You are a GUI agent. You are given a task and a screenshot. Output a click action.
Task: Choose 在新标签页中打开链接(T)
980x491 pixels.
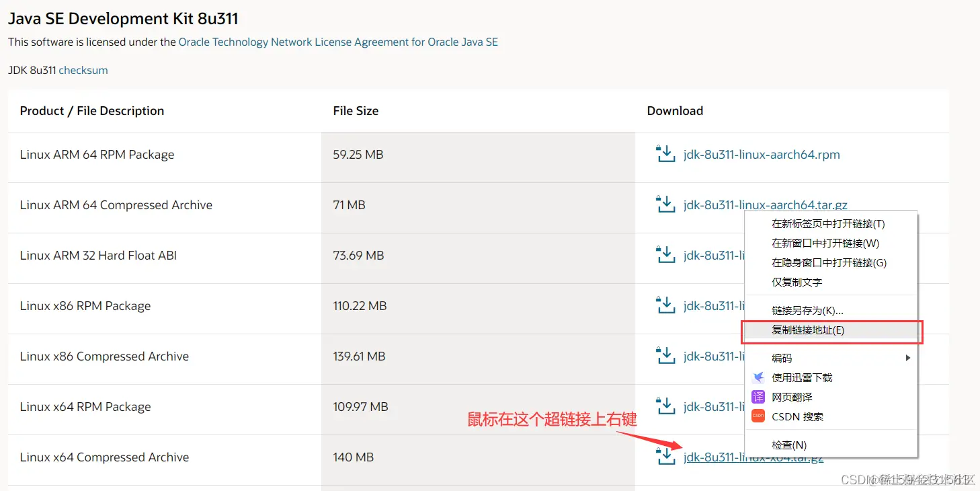click(x=831, y=224)
